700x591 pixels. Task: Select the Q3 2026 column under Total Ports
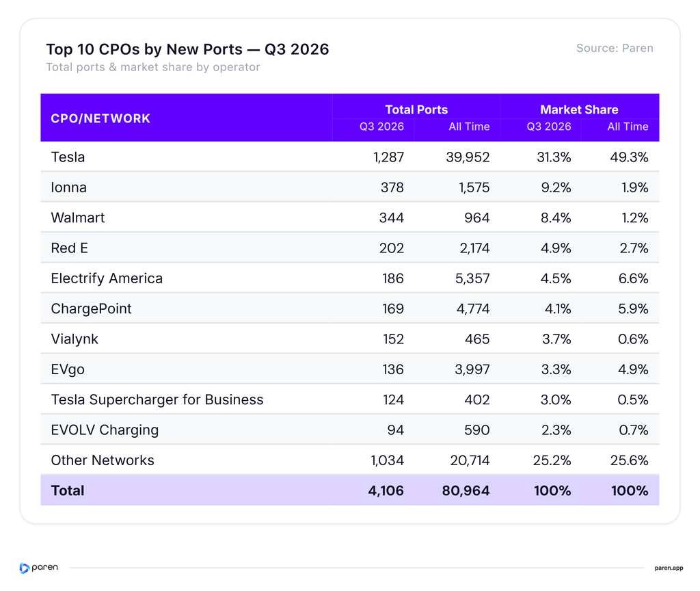click(x=381, y=127)
